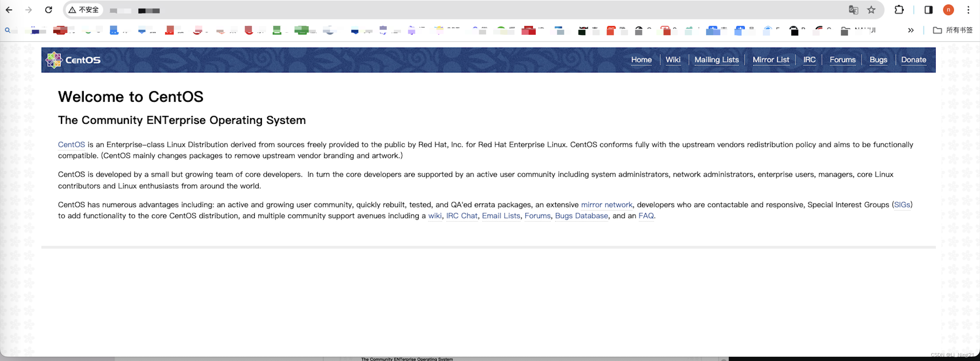Click the magnifier bookmark at bar start

click(x=7, y=30)
